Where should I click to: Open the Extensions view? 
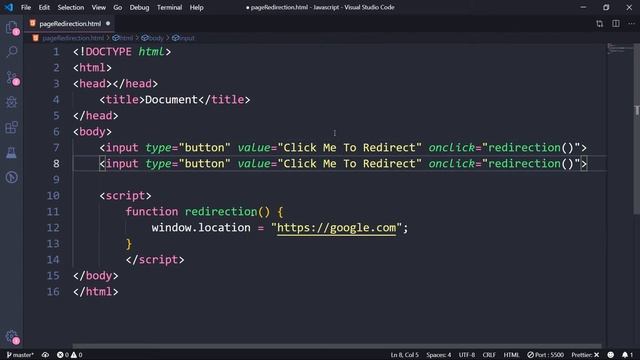(x=12, y=127)
